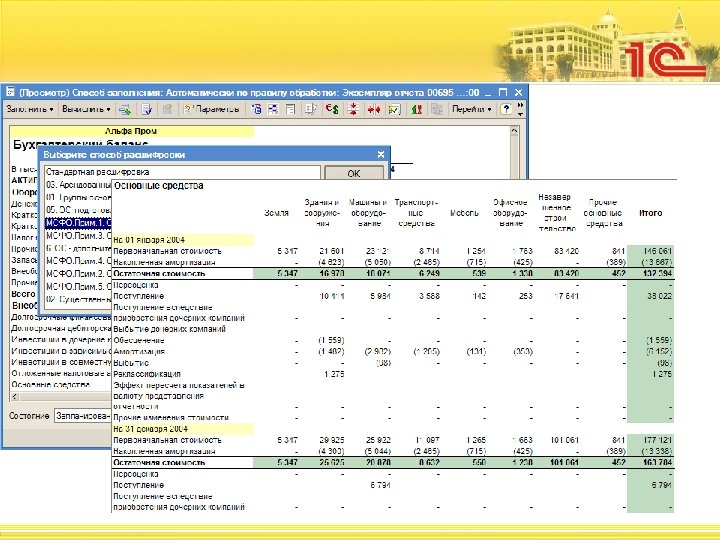Click the Состояние status input field
The width and height of the screenshot is (720, 540).
tap(83, 416)
